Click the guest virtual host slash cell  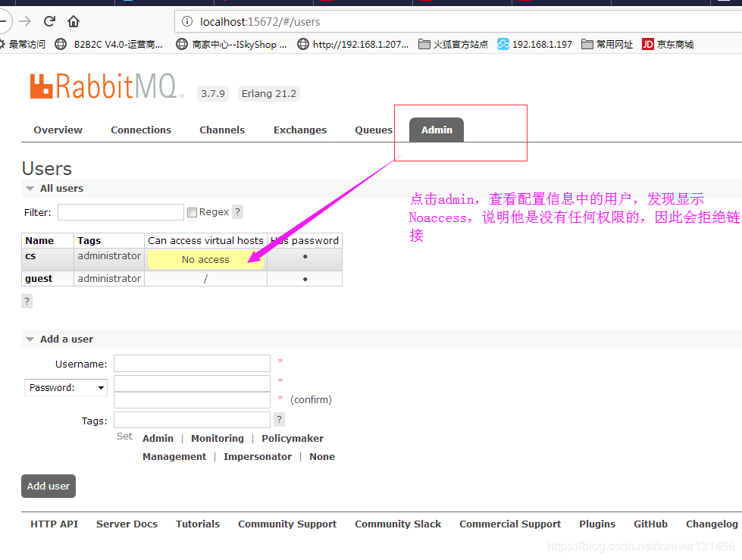[205, 279]
